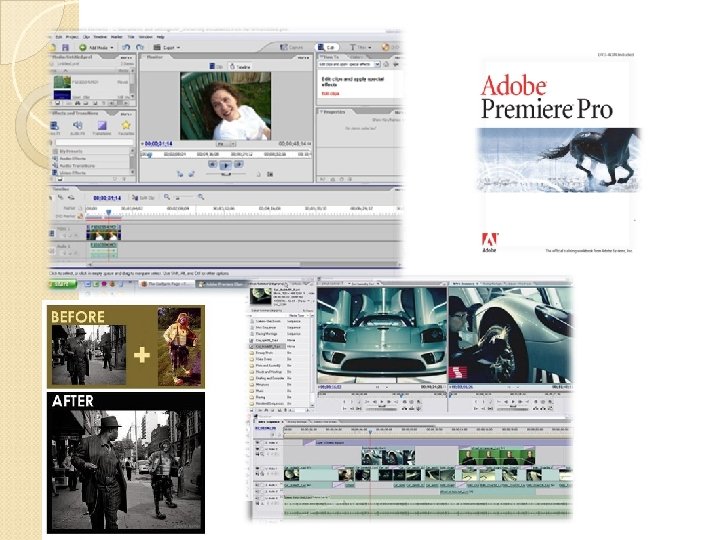Switch to the Edit workspace button
Viewport: 720px width, 540px height.
pos(327,47)
